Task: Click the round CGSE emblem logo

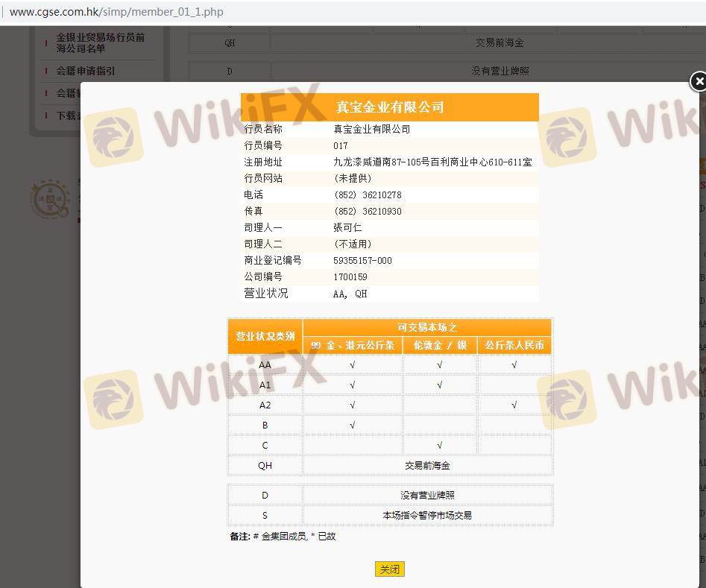Action: pyautogui.click(x=50, y=199)
